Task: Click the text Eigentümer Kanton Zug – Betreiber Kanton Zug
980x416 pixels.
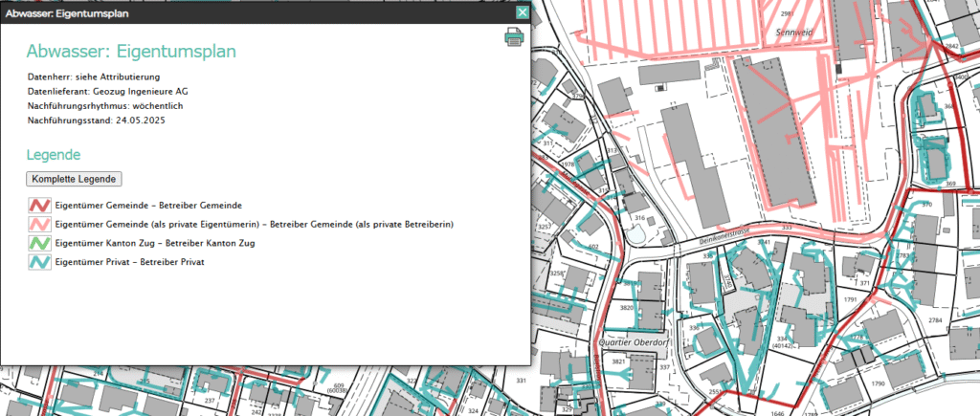Action: 155,243
